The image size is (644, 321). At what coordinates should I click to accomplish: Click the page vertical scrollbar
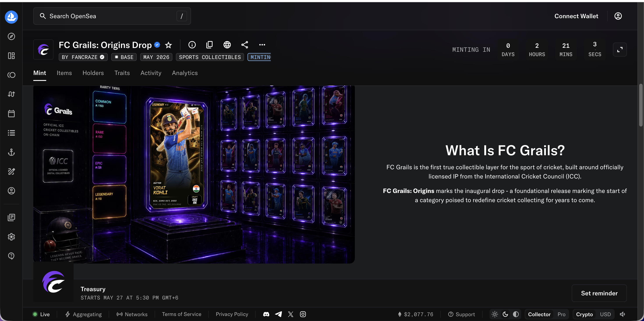641,105
